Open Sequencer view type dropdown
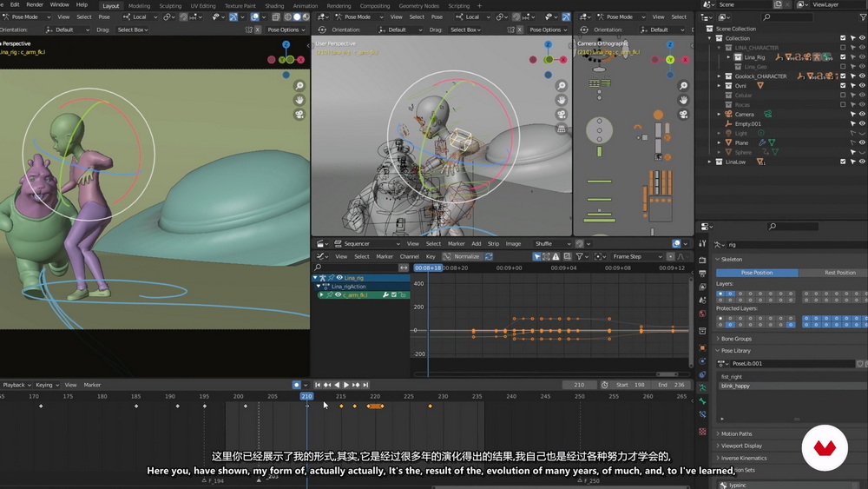The width and height of the screenshot is (868, 489). tap(366, 244)
